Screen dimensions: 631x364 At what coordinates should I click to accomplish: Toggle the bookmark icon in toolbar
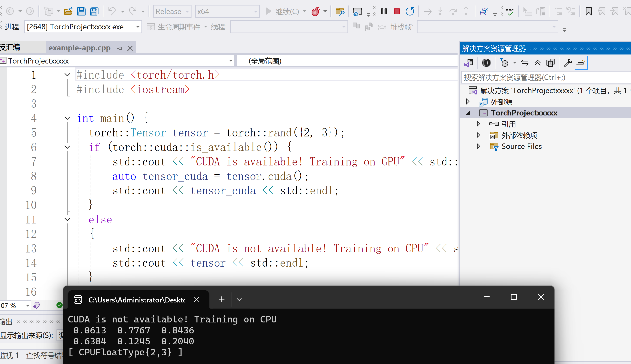click(588, 12)
